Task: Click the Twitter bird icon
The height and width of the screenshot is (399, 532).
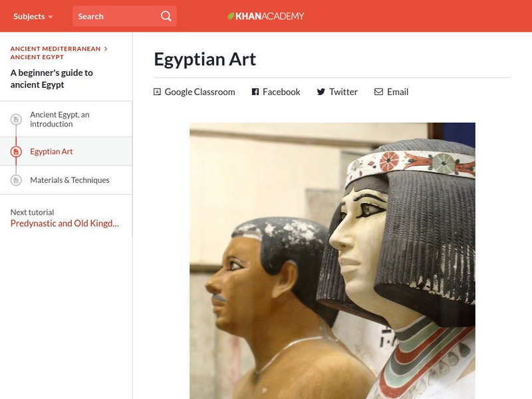Action: 321,92
